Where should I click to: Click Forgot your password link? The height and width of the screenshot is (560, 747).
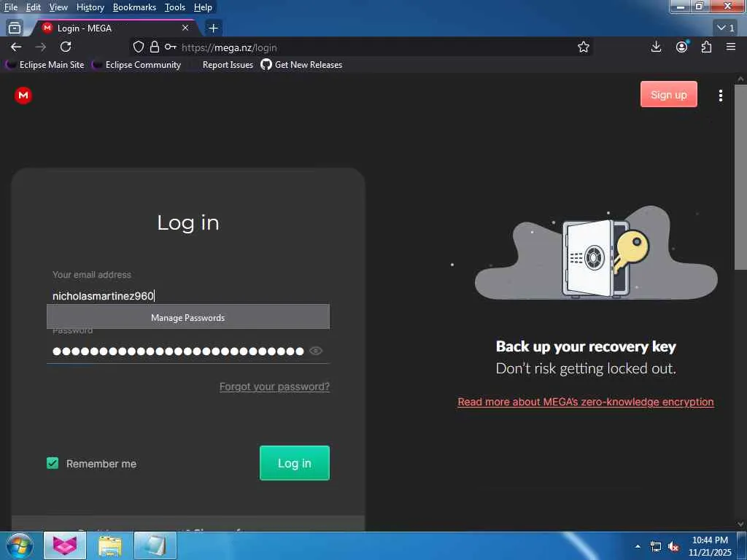pos(274,386)
